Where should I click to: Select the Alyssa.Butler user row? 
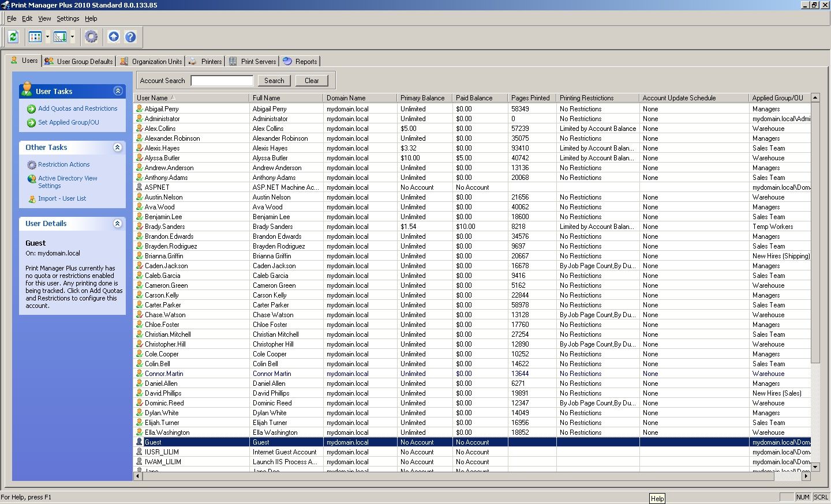coord(472,158)
